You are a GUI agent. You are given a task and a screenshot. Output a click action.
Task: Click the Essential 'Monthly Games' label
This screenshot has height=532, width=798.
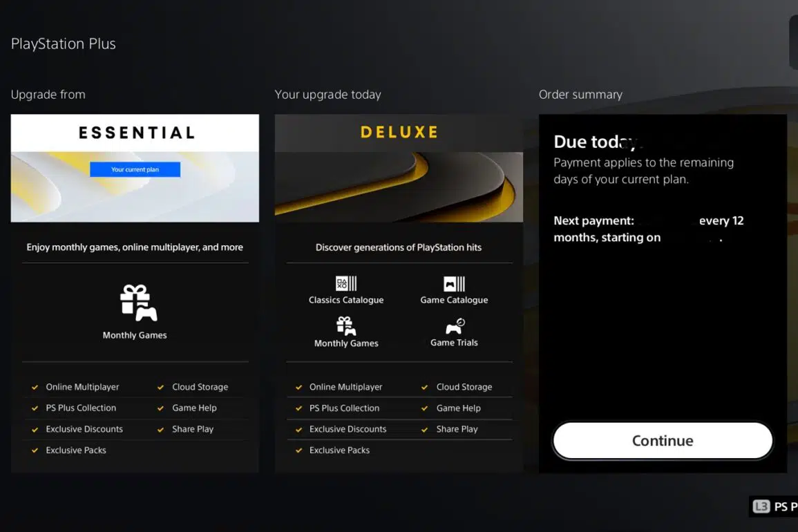pyautogui.click(x=135, y=335)
